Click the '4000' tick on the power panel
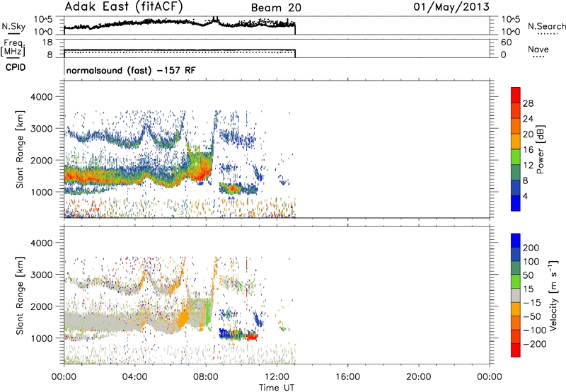The width and height of the screenshot is (566, 392). 41,97
